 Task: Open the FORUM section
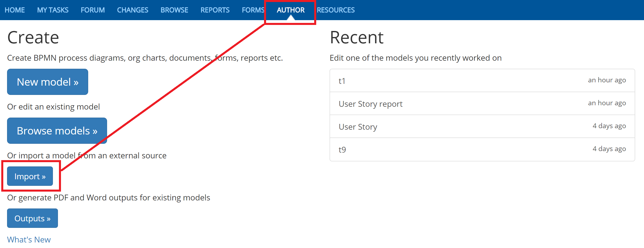click(92, 10)
